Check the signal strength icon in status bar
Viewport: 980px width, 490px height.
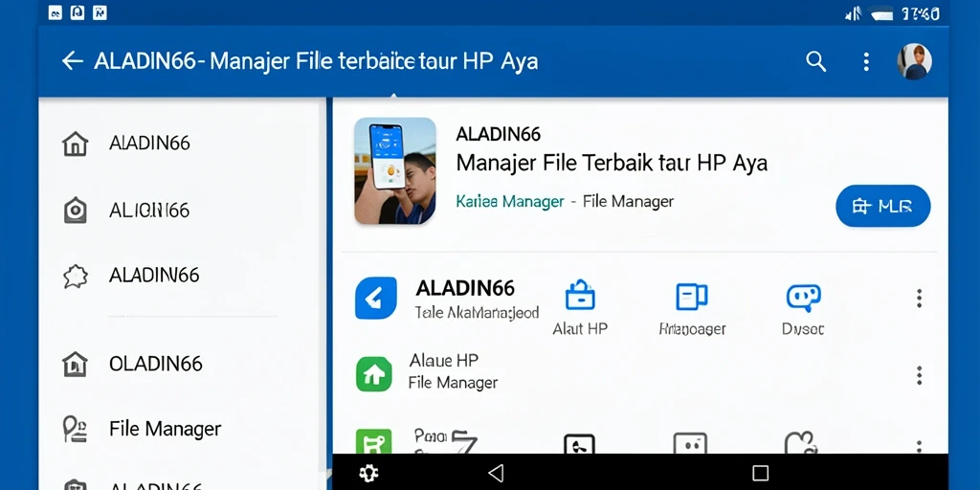click(853, 14)
